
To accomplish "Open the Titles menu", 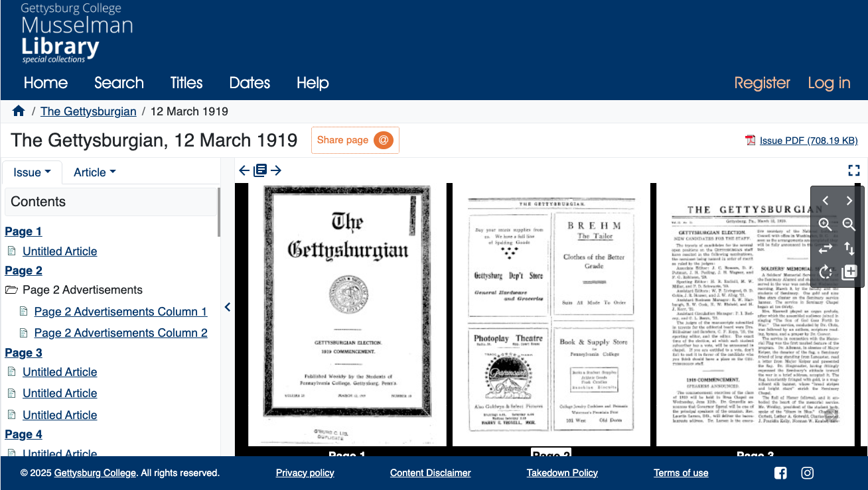I will (186, 83).
